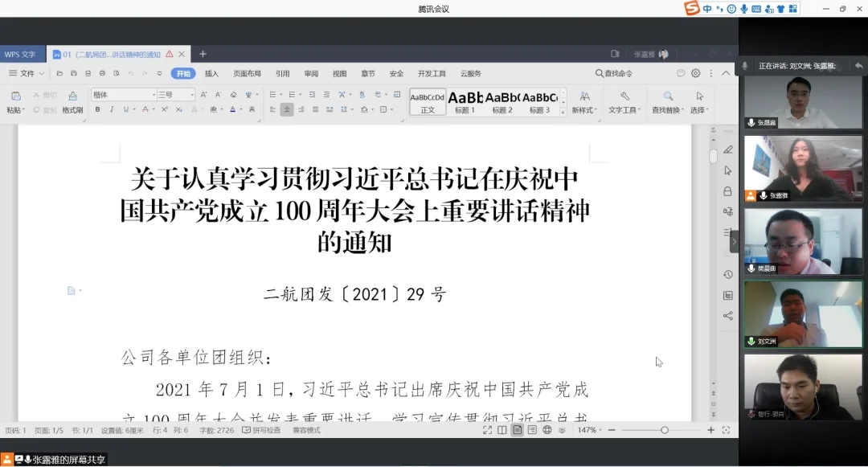The width and height of the screenshot is (868, 467).
Task: Open the 页面布局 (Page Layout) tab
Action: coord(247,73)
